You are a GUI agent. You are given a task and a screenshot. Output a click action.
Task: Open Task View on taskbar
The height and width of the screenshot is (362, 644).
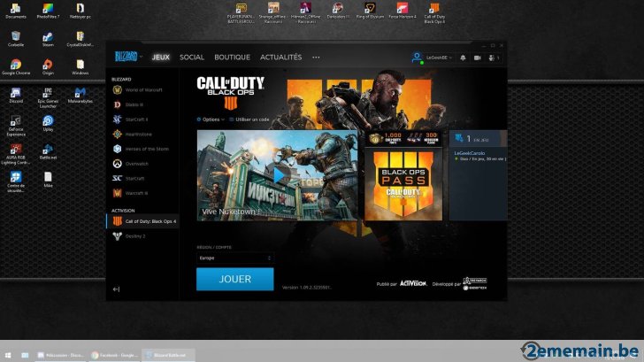tap(25, 355)
